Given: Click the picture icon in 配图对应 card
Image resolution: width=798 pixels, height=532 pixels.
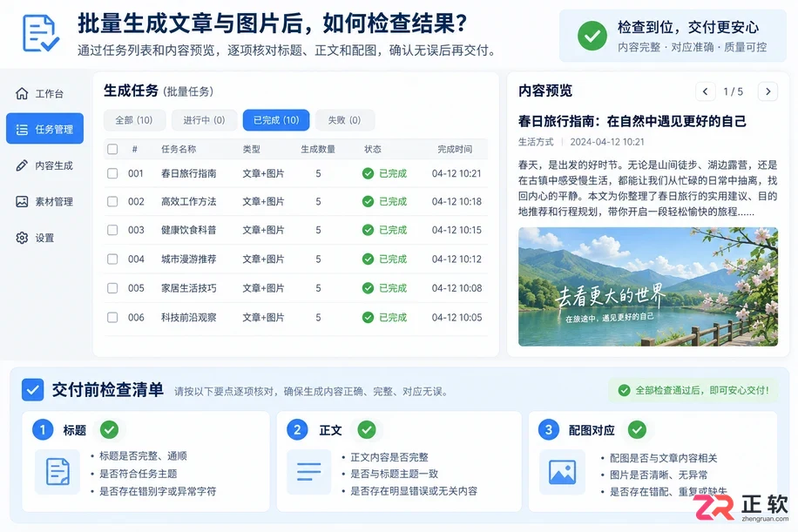Looking at the screenshot, I should click(x=563, y=471).
